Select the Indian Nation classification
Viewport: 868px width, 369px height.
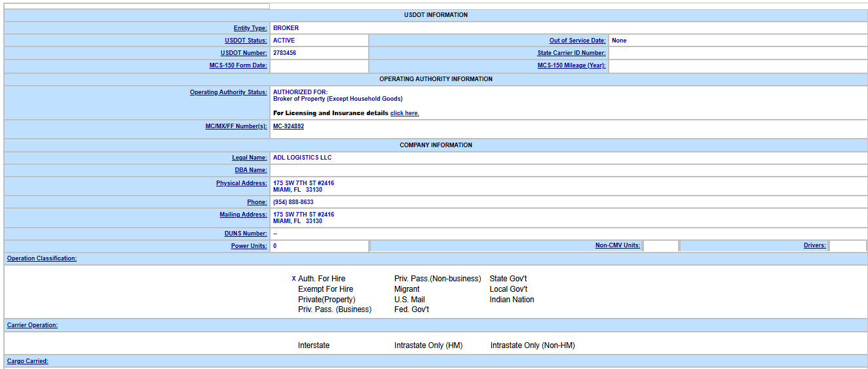[x=512, y=300]
